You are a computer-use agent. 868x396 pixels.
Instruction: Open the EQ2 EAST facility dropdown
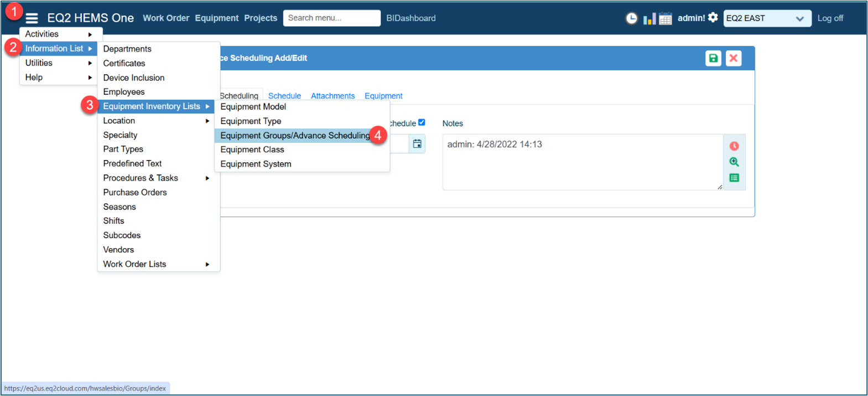(x=767, y=18)
